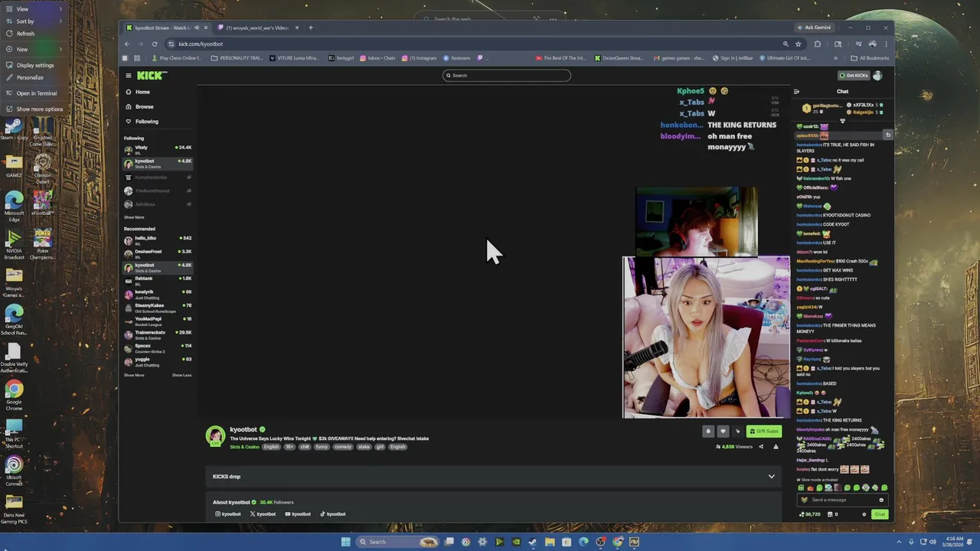Screen dimensions: 980x551
Task: Click Show Less under Recommended list
Action: point(181,375)
